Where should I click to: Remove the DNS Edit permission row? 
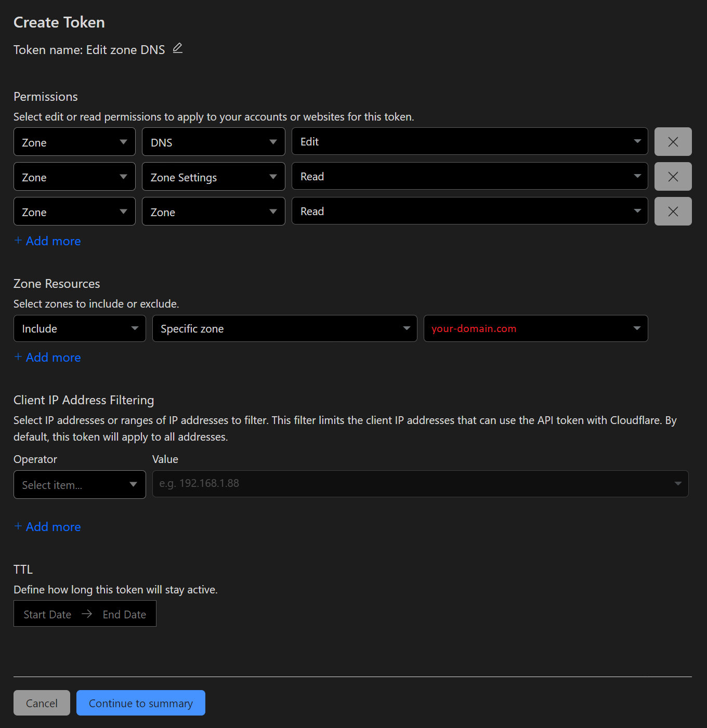pos(673,142)
